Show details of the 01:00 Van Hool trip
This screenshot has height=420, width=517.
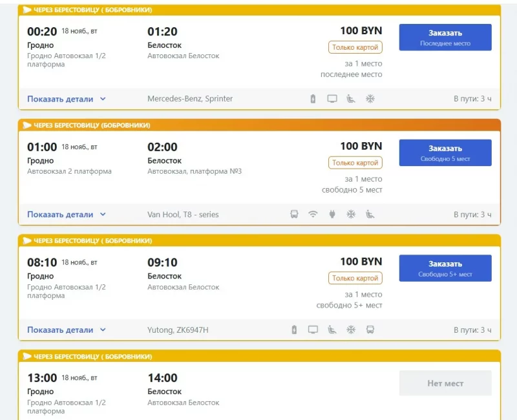[x=67, y=215]
